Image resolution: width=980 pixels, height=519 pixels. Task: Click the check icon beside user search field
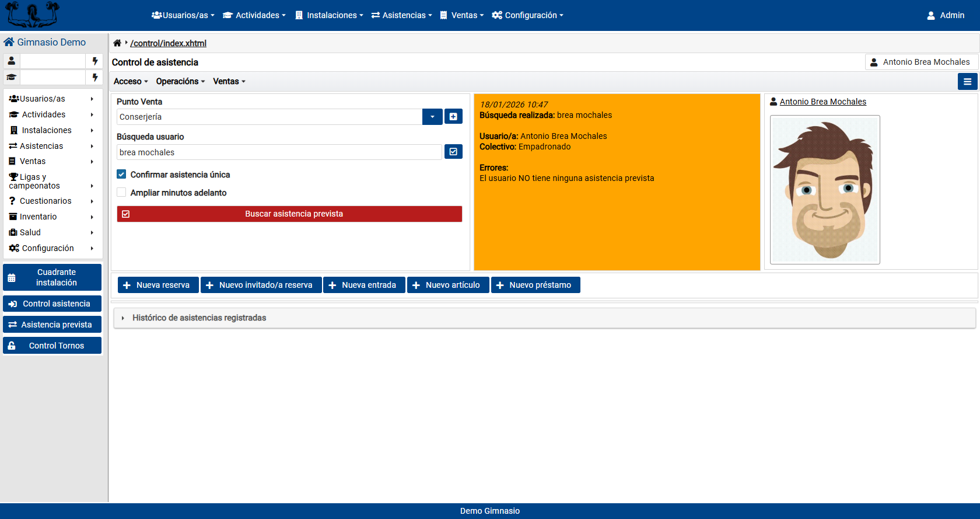[453, 152]
